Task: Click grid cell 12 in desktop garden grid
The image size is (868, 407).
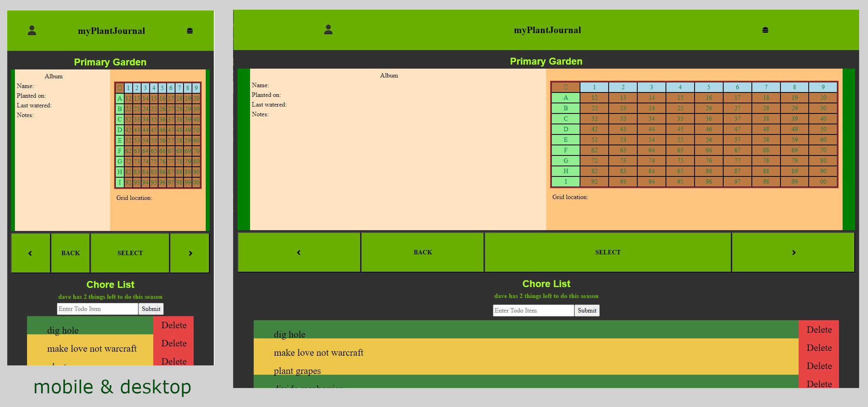Action: tap(594, 98)
